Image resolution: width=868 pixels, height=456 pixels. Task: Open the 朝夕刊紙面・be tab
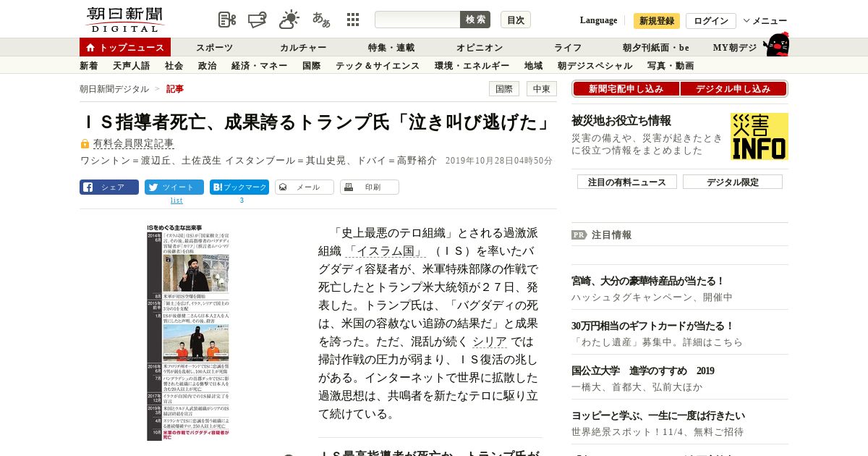pyautogui.click(x=656, y=47)
